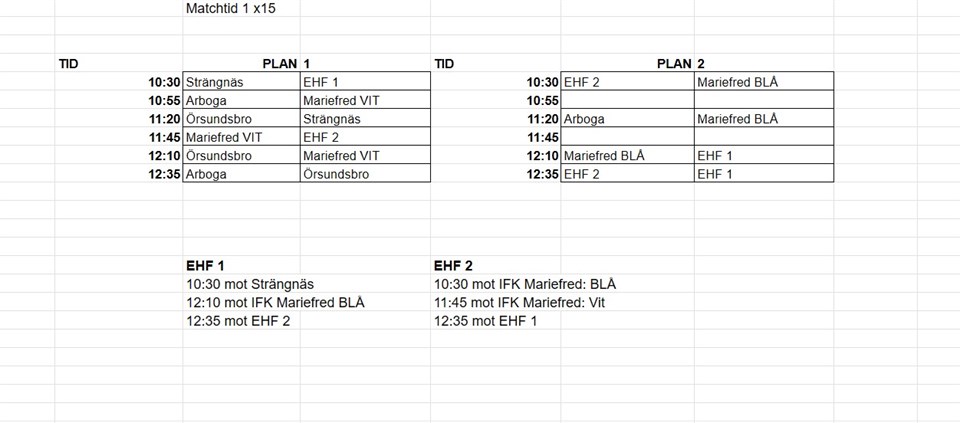Select the bold EHF 2 summary heading
960x423 pixels.
[x=453, y=266]
